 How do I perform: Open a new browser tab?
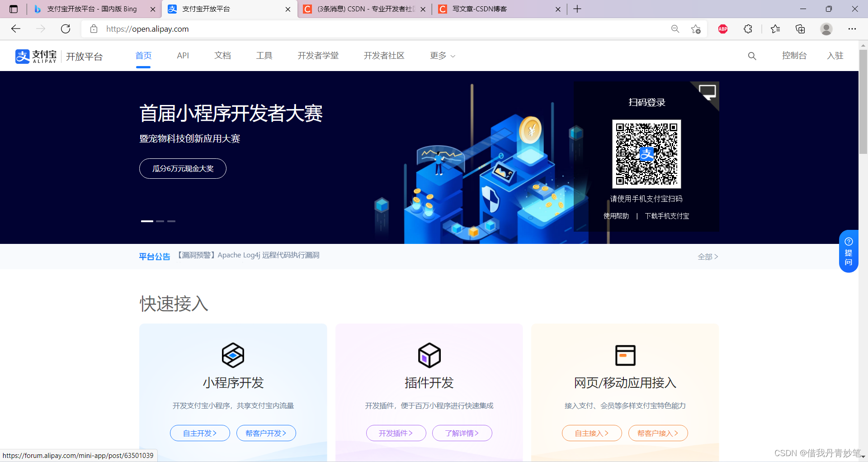577,9
